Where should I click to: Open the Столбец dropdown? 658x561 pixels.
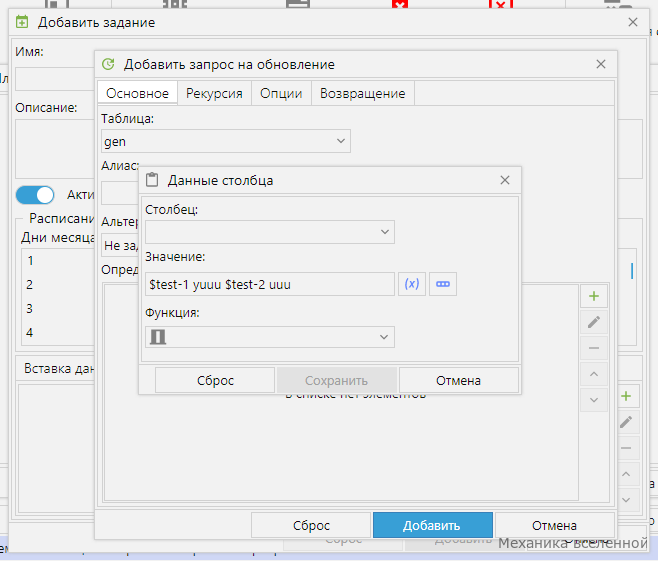pos(270,232)
